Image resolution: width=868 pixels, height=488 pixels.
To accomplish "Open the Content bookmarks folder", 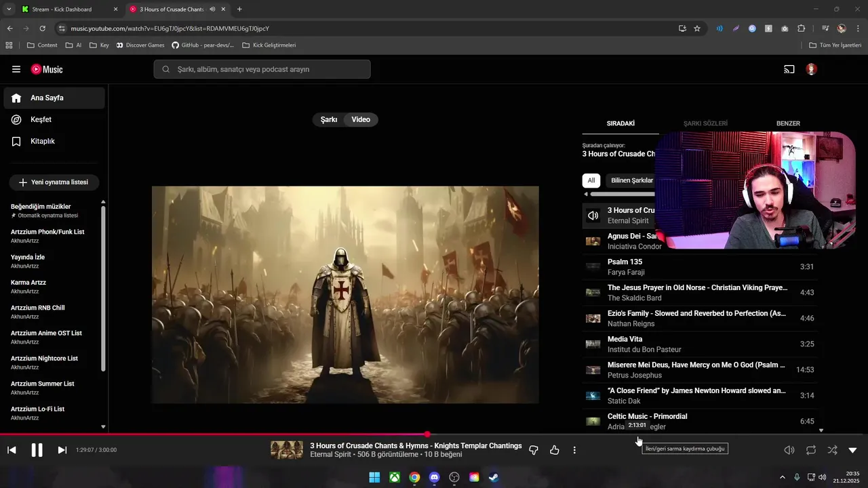I will pos(42,45).
